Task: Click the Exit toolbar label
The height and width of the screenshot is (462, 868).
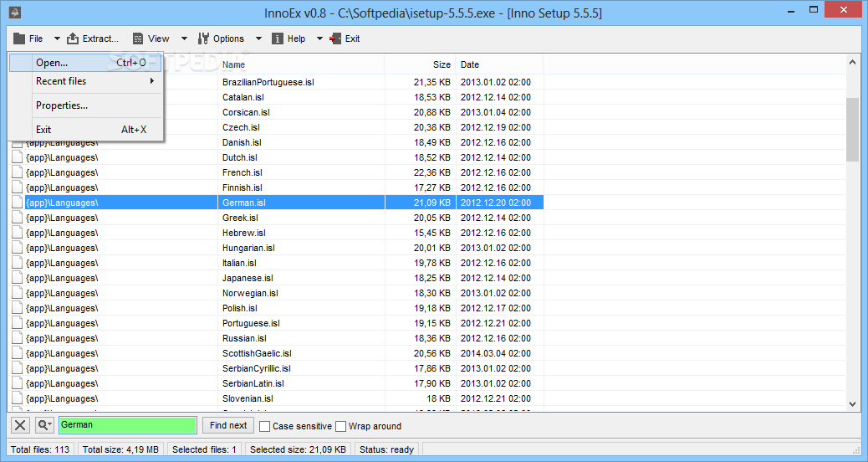Action: (x=353, y=38)
